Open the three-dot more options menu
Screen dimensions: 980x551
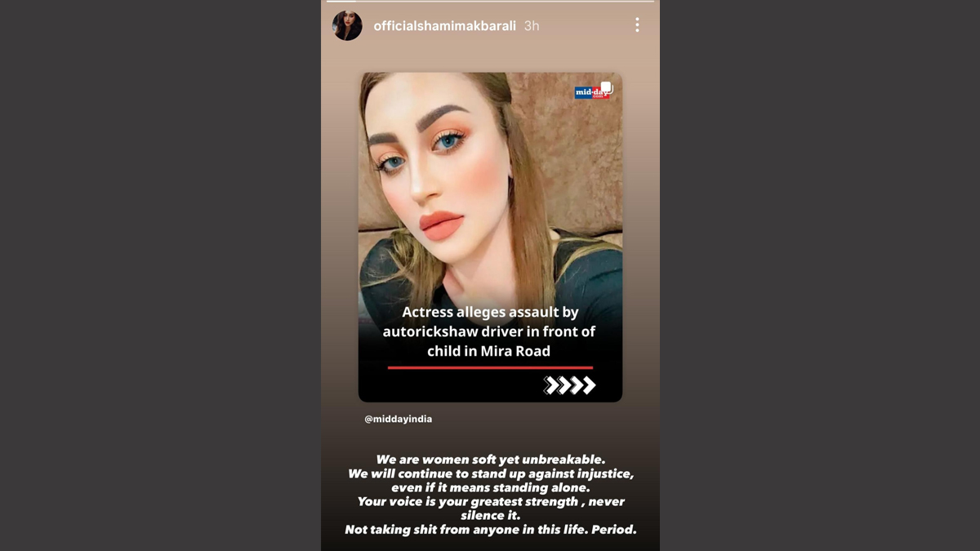click(x=637, y=25)
